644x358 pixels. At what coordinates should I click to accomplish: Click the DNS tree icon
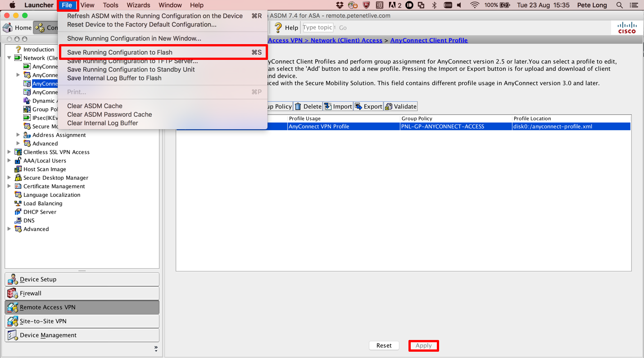[x=18, y=221]
